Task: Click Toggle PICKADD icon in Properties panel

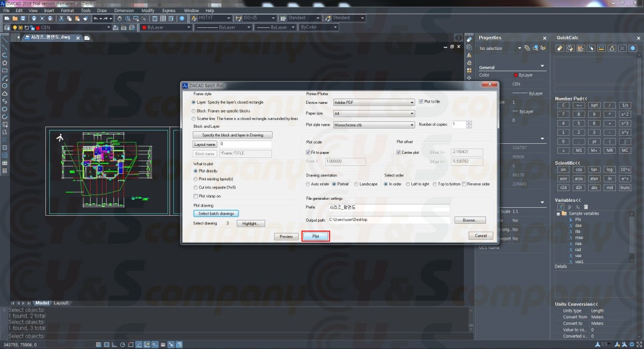Action: tap(527, 48)
